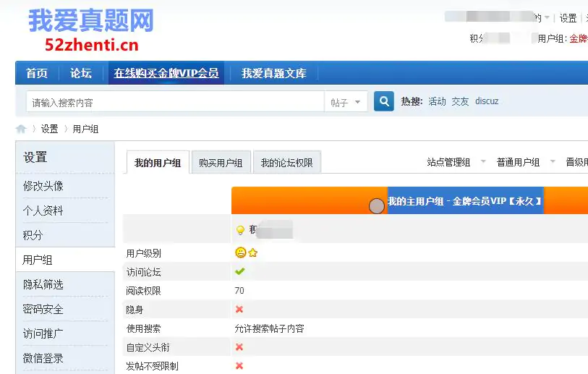The image size is (588, 374).
Task: Open 微信登录 in the settings sidebar
Action: 43,358
